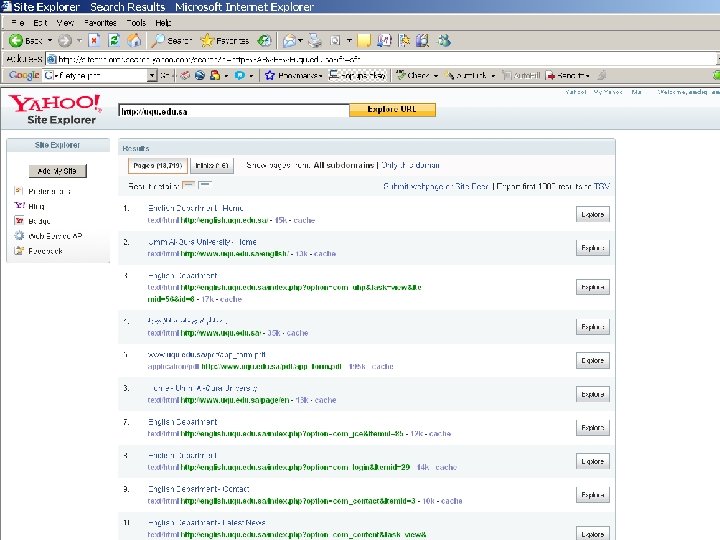720x540 pixels.
Task: Click the History icon after Favorites
Action: click(264, 41)
